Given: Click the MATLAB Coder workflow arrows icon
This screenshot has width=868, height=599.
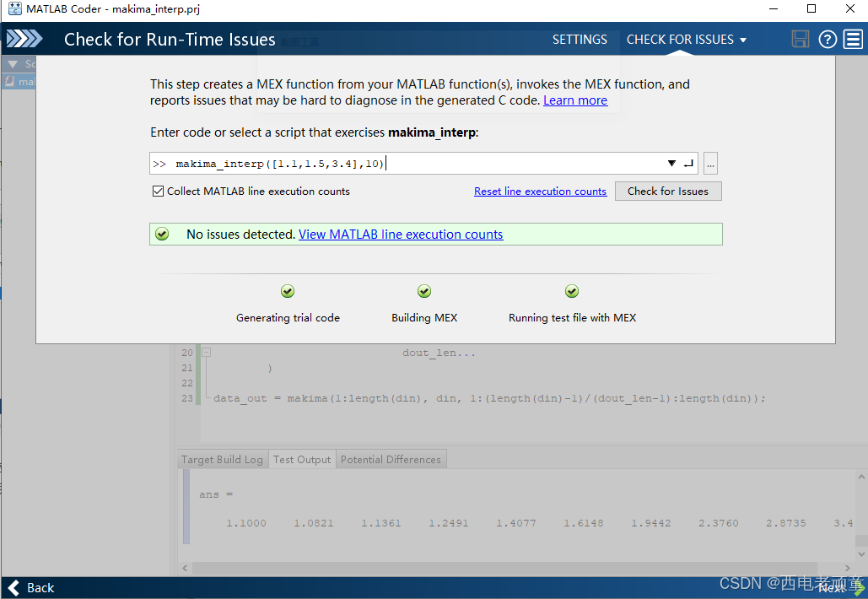Looking at the screenshot, I should [x=24, y=39].
